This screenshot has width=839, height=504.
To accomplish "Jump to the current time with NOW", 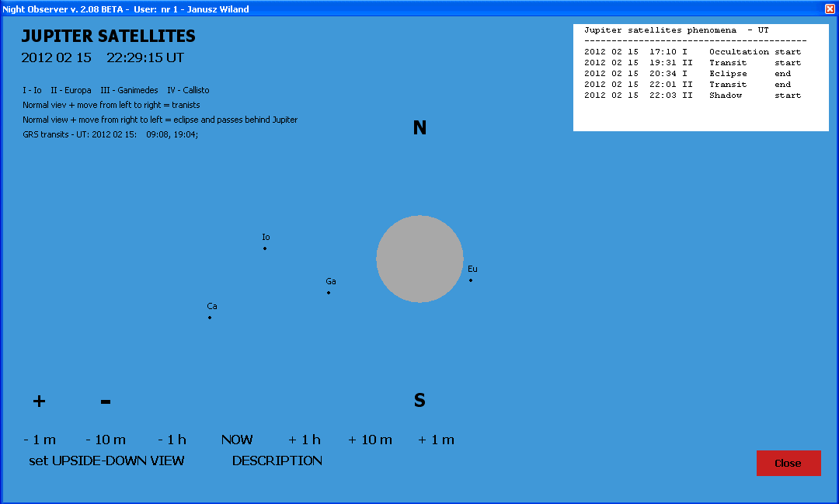I will click(237, 440).
